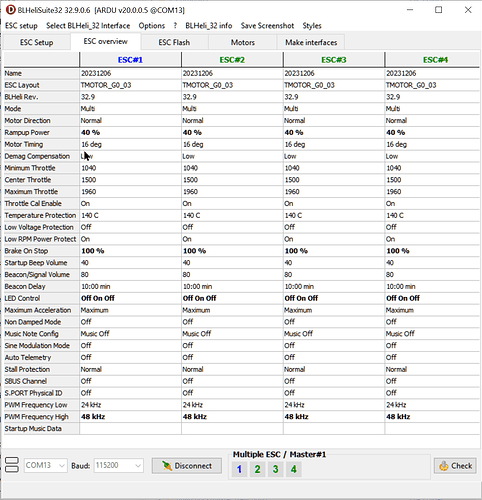This screenshot has width=482, height=500.
Task: Toggle ESC number 4 selector
Action: (x=294, y=469)
